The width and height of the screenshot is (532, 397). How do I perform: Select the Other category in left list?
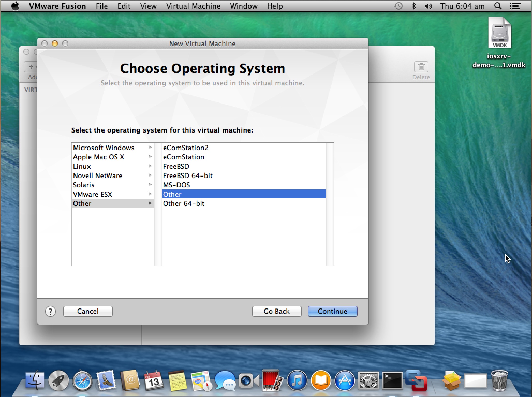(113, 203)
